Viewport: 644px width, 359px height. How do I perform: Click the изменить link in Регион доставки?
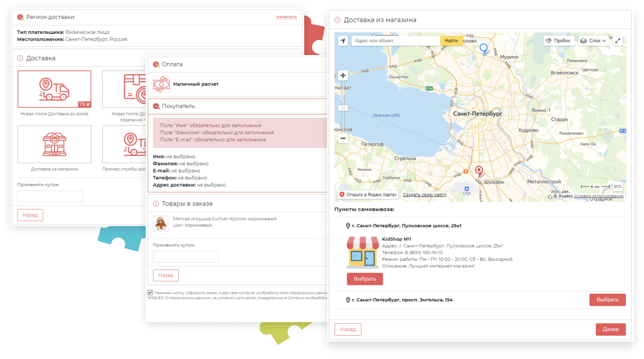point(286,17)
